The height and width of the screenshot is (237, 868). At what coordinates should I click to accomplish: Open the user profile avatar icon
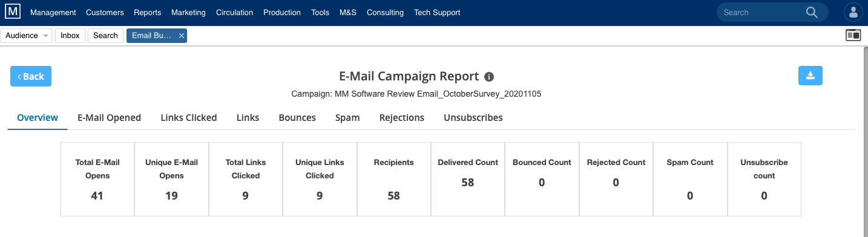853,12
